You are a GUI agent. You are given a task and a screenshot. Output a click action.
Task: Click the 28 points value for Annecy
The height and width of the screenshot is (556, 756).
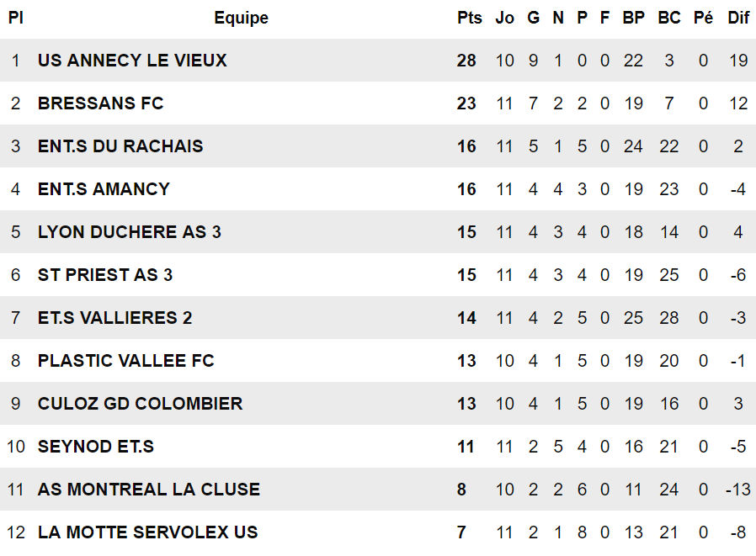coord(466,61)
